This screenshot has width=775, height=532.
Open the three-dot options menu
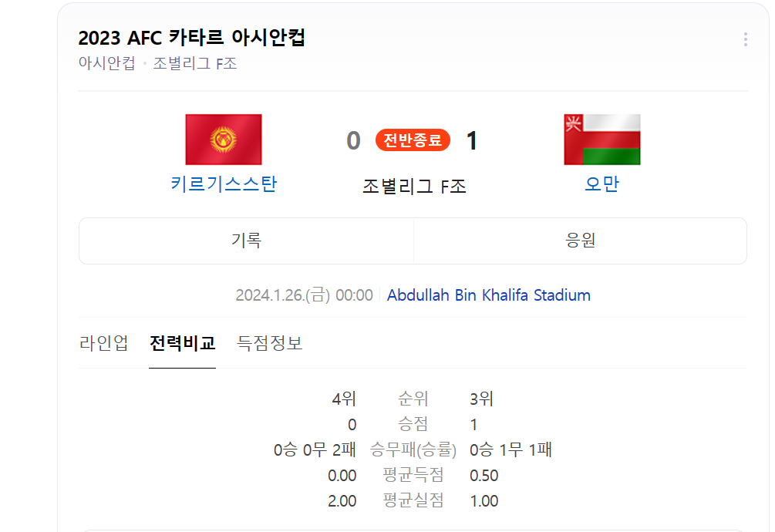tap(744, 39)
